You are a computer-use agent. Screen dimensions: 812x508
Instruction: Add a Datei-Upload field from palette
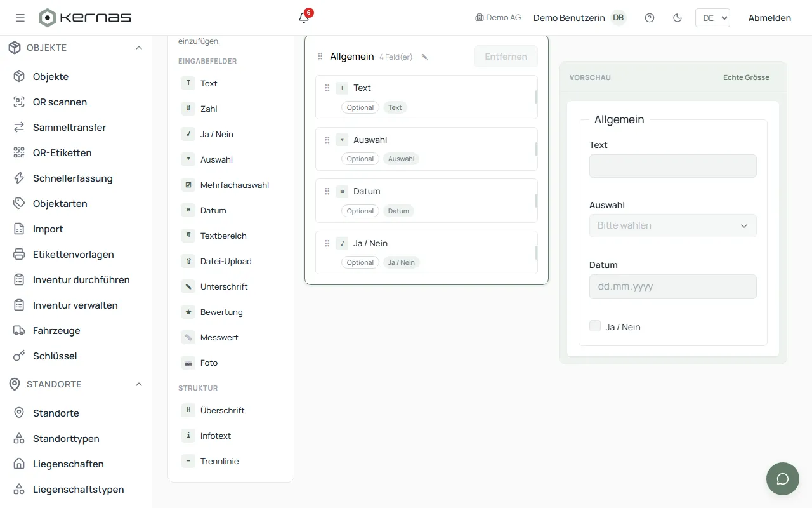[x=231, y=261]
